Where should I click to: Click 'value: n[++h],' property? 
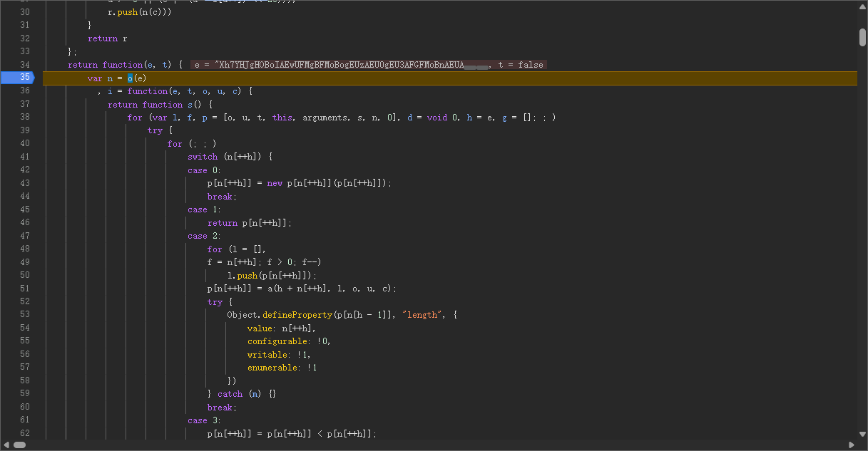tap(282, 328)
